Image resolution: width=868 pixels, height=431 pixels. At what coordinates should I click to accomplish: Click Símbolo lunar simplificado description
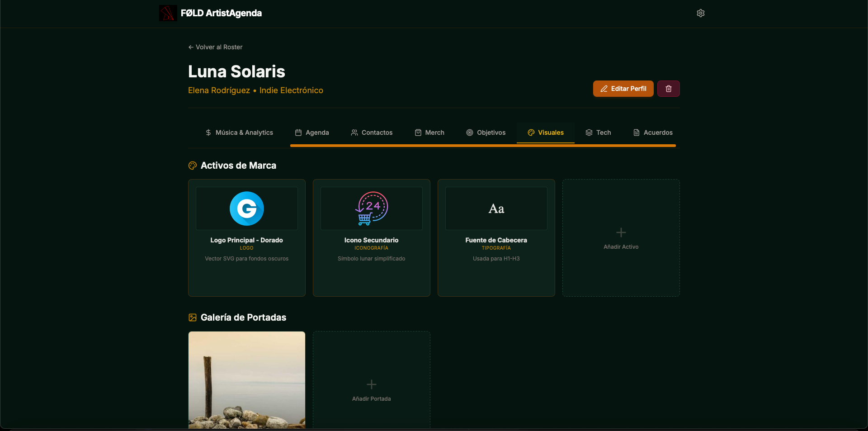[x=372, y=259]
